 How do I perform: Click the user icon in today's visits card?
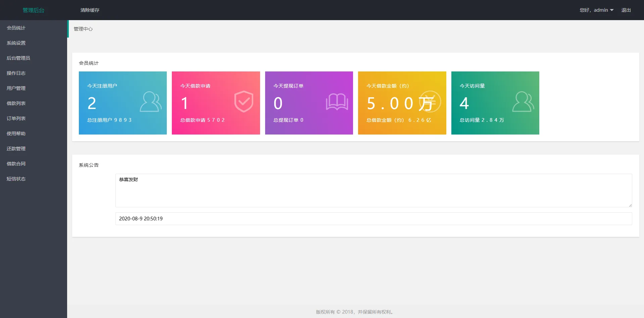coord(523,102)
